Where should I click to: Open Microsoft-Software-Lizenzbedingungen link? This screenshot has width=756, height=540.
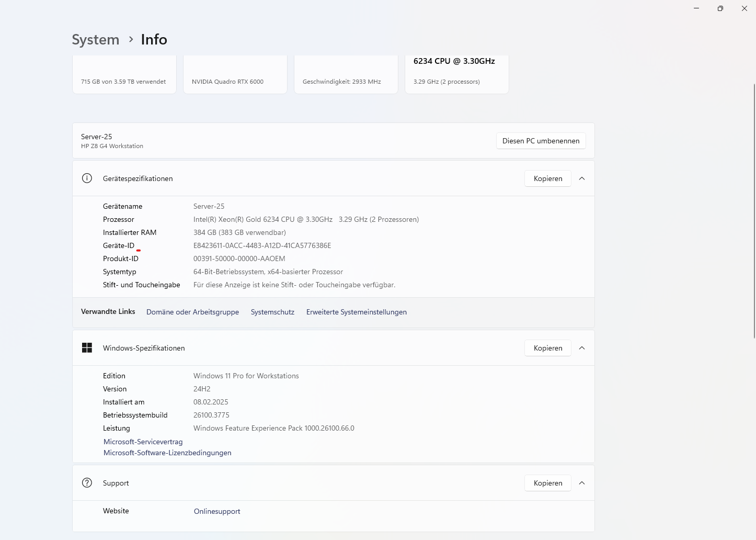pos(167,453)
